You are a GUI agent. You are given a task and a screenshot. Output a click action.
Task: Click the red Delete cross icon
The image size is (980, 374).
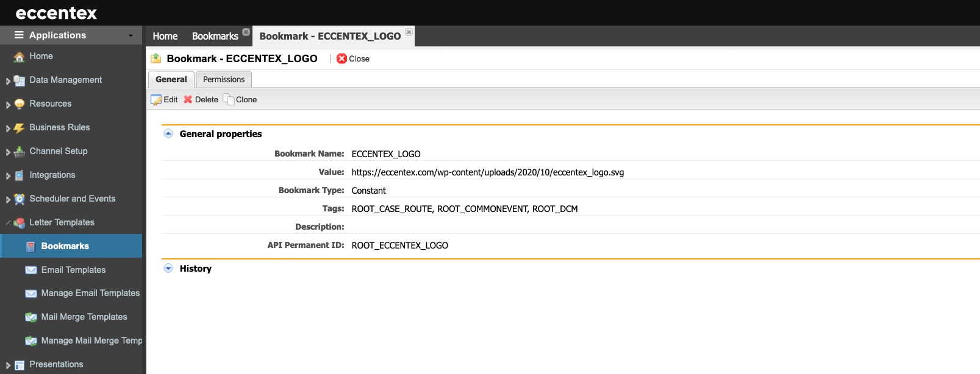(188, 99)
